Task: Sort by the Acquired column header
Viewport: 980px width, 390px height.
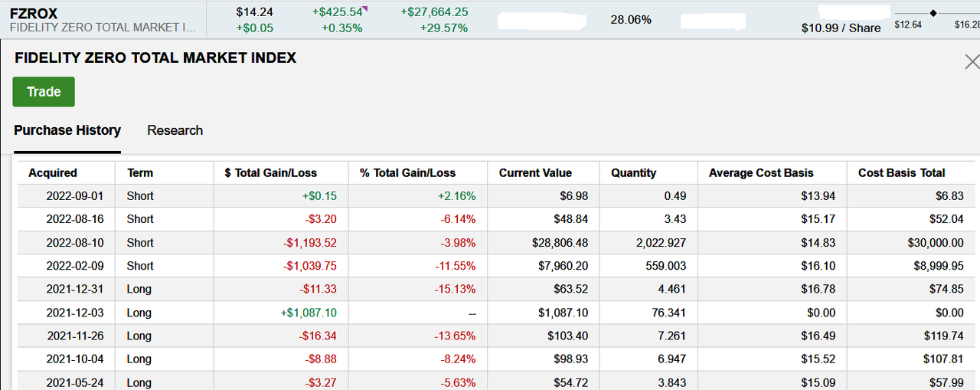Action: (53, 173)
